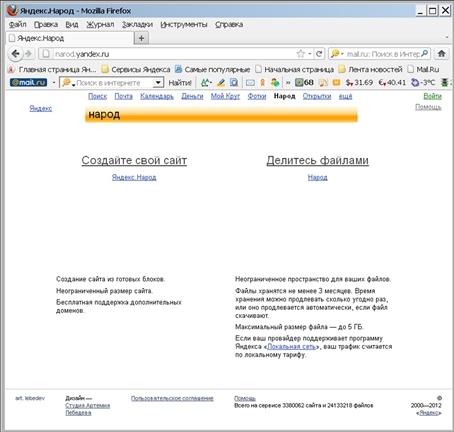
Task: Go back with the Back arrow button
Action: tap(15, 54)
